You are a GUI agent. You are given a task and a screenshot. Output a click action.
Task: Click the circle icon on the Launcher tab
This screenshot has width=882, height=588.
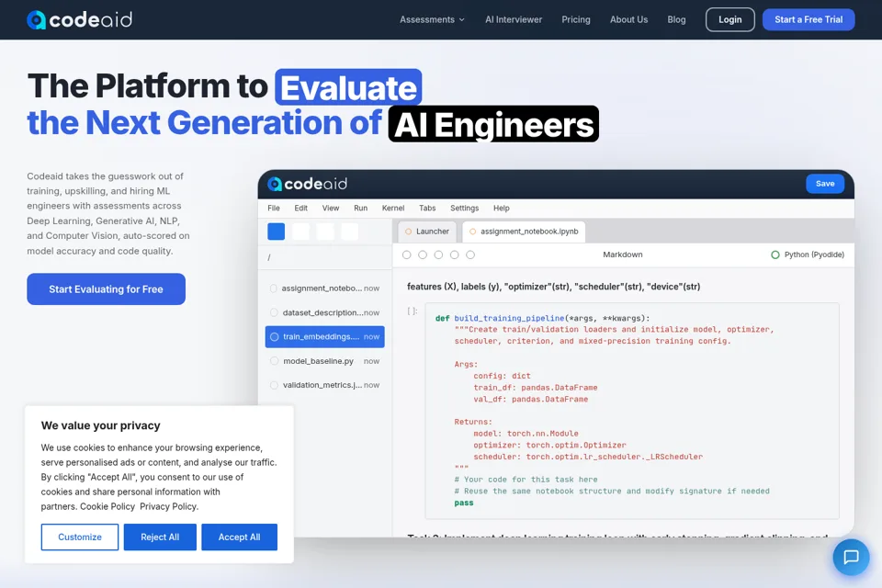pyautogui.click(x=408, y=232)
